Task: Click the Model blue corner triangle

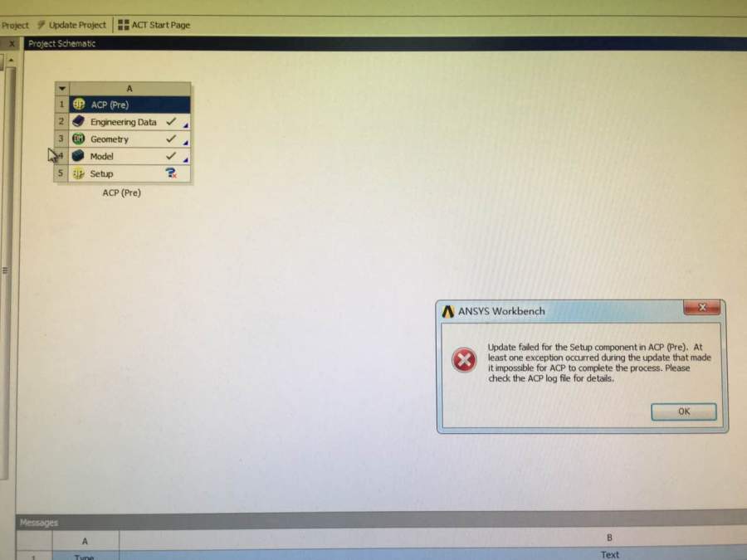Action: point(186,160)
